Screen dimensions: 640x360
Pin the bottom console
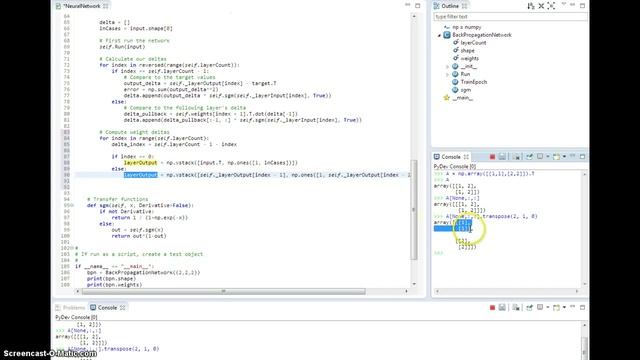tap(529, 307)
